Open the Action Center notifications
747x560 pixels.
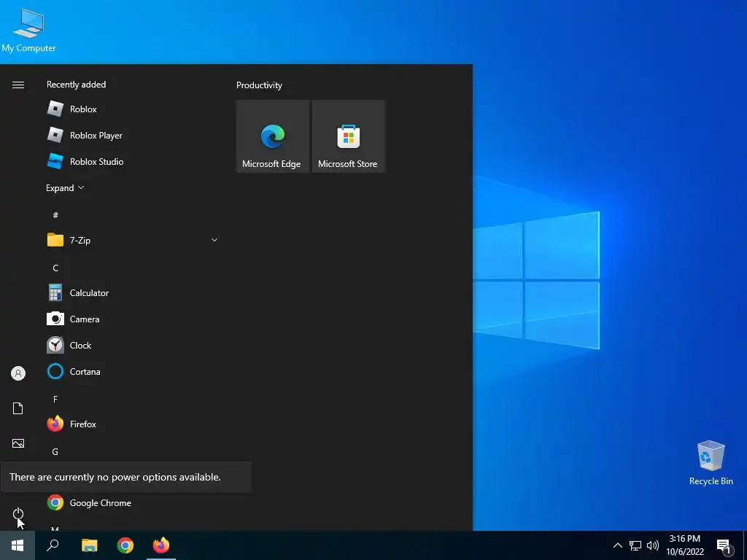[724, 546]
